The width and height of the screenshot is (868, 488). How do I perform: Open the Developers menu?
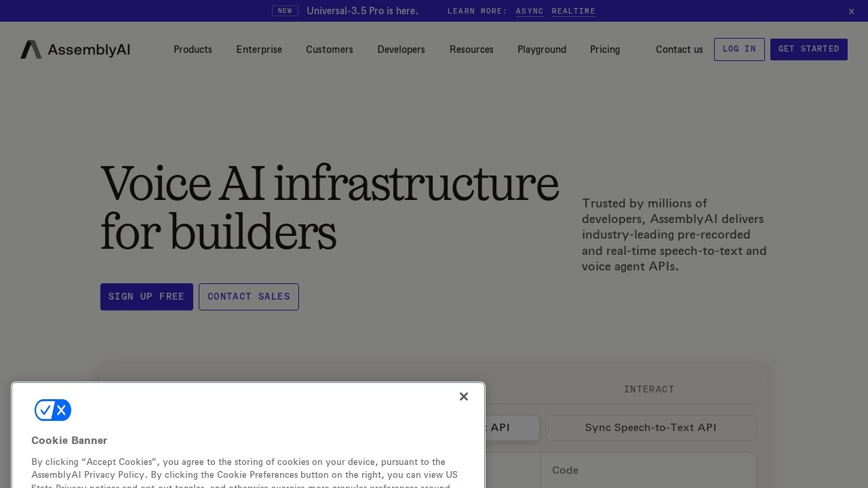coord(401,49)
